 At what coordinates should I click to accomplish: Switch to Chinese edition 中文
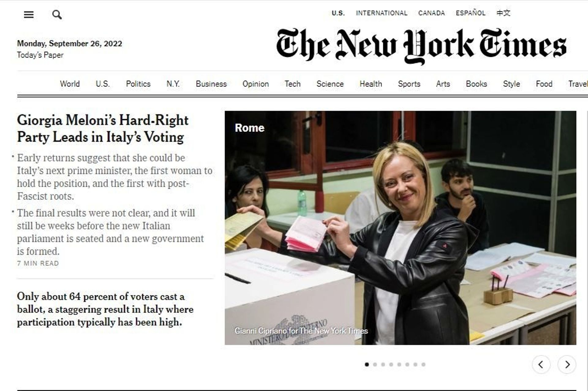(x=503, y=13)
